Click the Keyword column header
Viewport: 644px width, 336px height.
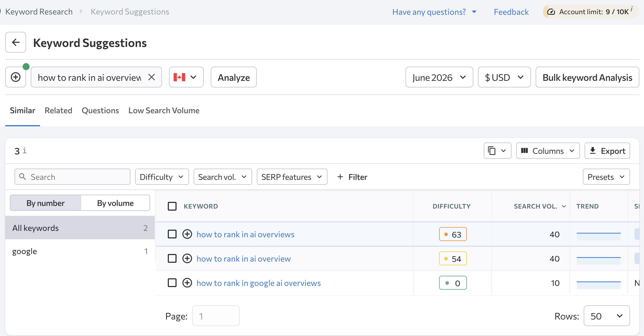click(201, 206)
